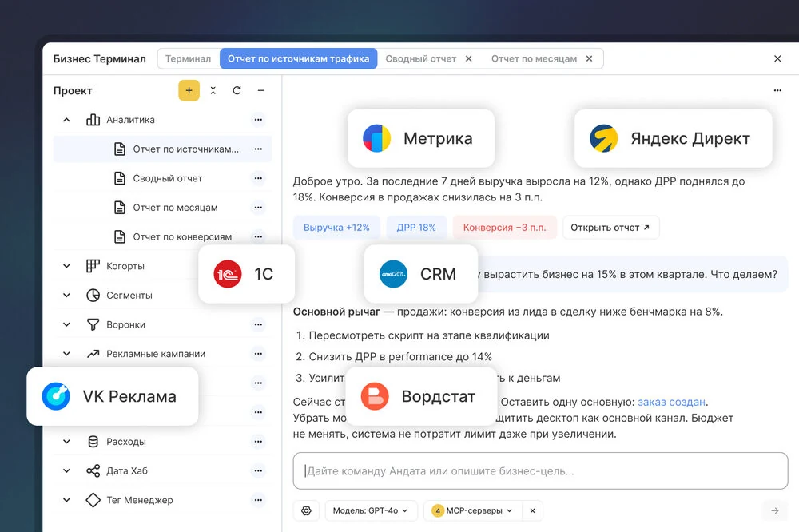This screenshot has width=799, height=532.
Task: Click the Тег Менеджер diamond icon
Action: point(93,500)
